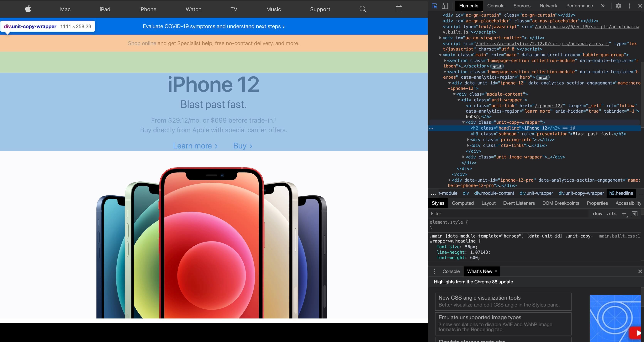Select the Layout tab

(x=488, y=203)
